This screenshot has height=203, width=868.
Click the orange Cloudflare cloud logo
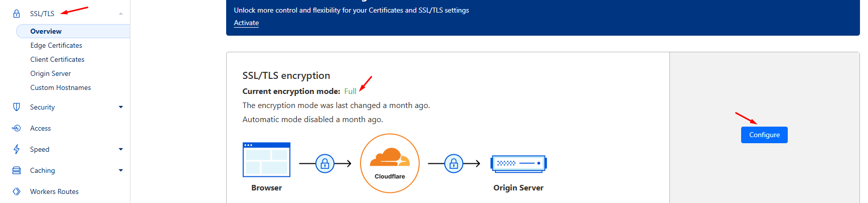click(390, 158)
